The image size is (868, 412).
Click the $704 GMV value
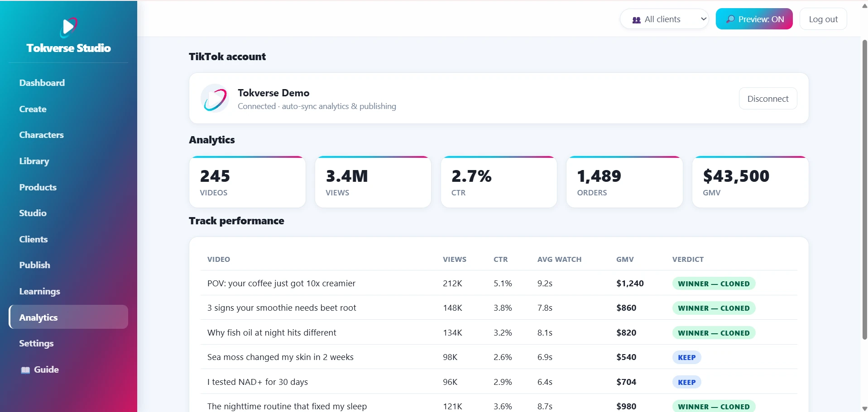[626, 382]
